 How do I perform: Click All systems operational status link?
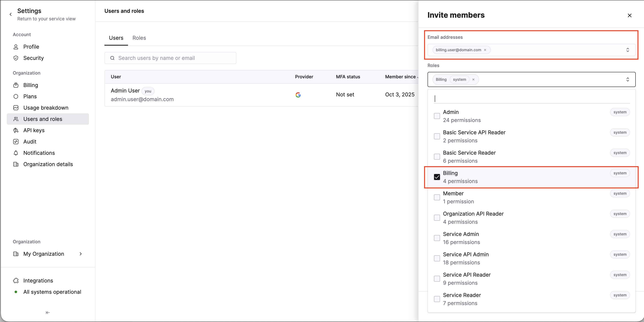(x=52, y=292)
